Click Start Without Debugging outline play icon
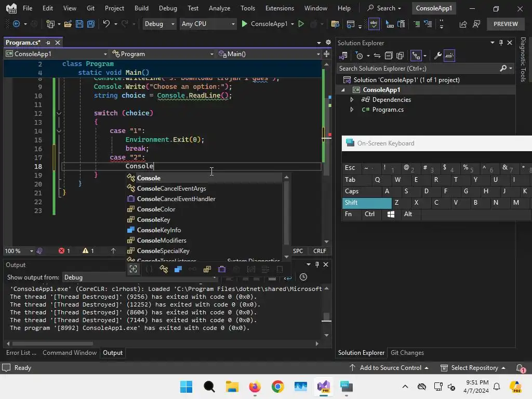The width and height of the screenshot is (532, 399). click(x=301, y=24)
